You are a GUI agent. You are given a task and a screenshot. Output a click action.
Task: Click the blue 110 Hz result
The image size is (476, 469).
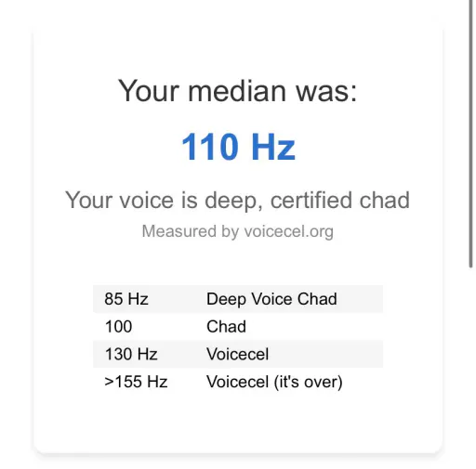[238, 147]
